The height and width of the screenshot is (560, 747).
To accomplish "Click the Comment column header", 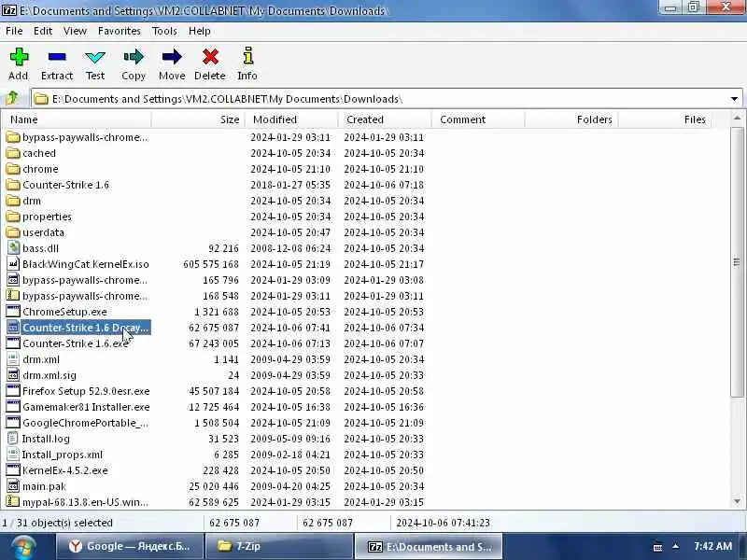I will click(478, 119).
